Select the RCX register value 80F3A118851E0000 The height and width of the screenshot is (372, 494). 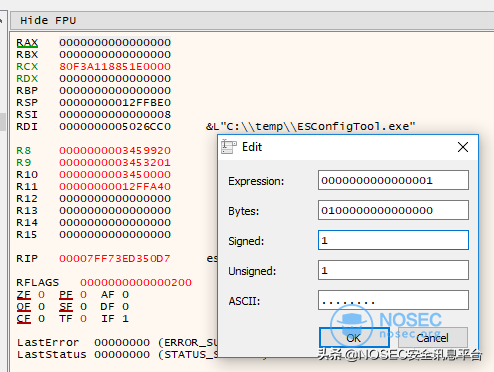click(x=115, y=67)
